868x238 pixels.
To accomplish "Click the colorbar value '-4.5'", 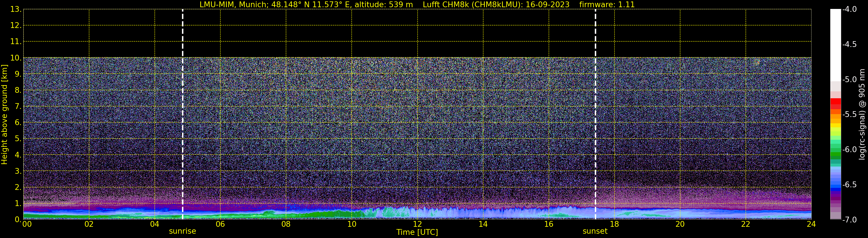I will point(850,44).
